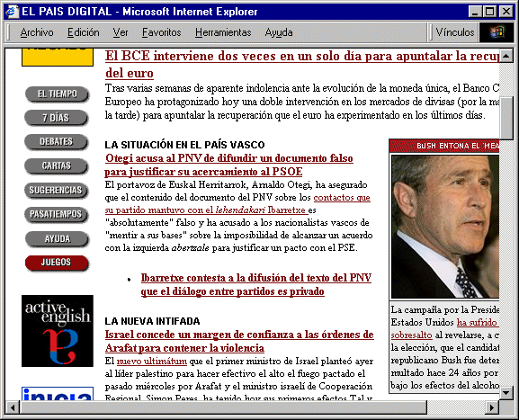Minimize the Internet Explorer window
The width and height of the screenshot is (519, 420).
pyautogui.click(x=475, y=12)
